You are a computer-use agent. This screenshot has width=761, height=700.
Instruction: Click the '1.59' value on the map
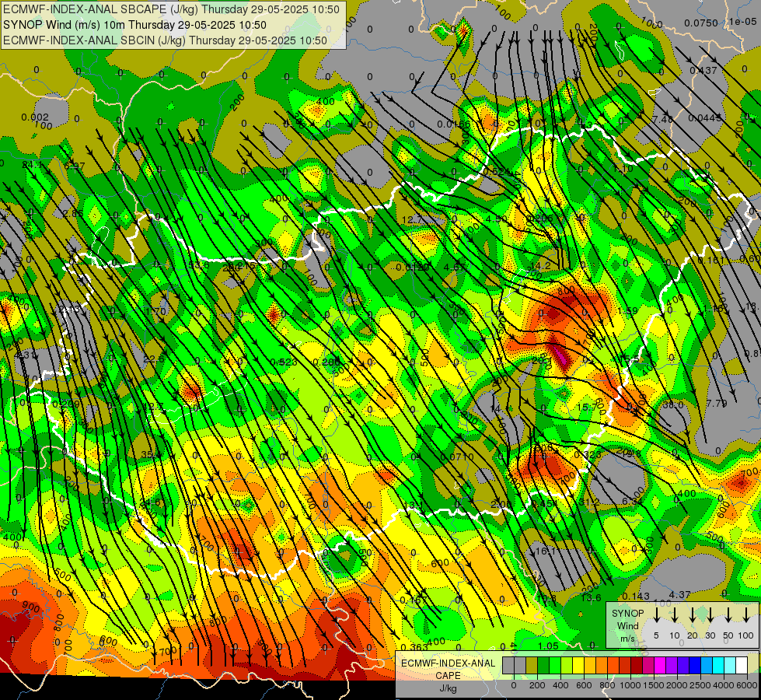coord(628,310)
